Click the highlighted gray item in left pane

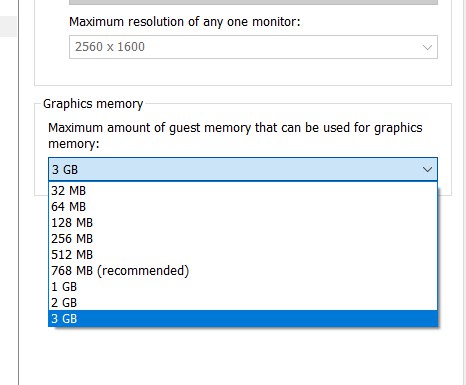pyautogui.click(x=8, y=26)
